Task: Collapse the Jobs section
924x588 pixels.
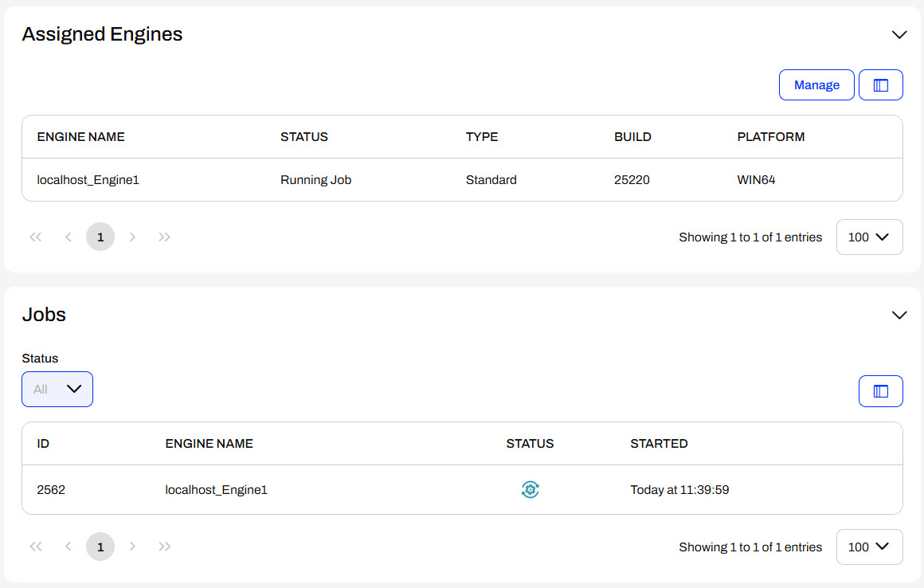Action: coord(899,316)
